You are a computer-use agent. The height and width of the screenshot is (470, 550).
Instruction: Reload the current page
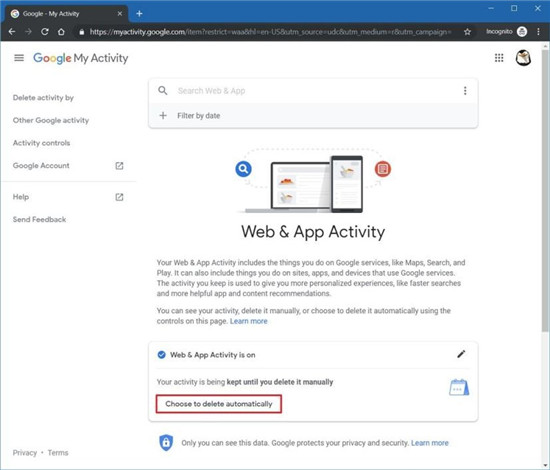(x=45, y=32)
